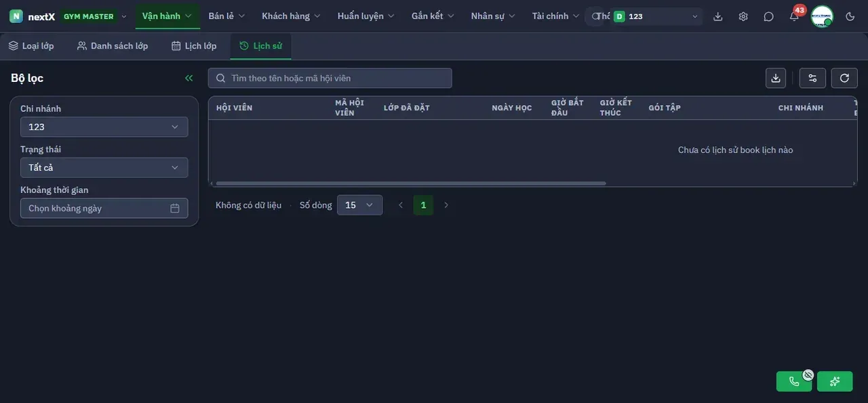Image resolution: width=868 pixels, height=403 pixels.
Task: Open the Trạng thái dropdown set to Tất cả
Action: 104,167
